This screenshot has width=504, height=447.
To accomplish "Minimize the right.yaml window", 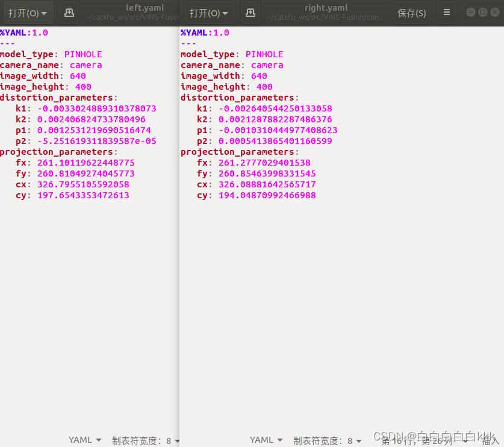I will [471, 11].
